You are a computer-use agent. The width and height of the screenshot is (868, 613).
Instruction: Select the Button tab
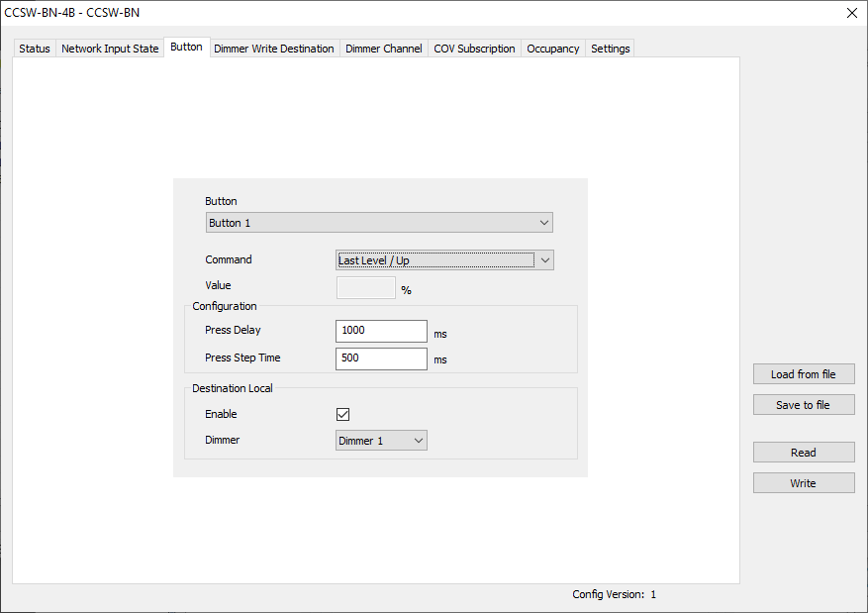coord(186,48)
